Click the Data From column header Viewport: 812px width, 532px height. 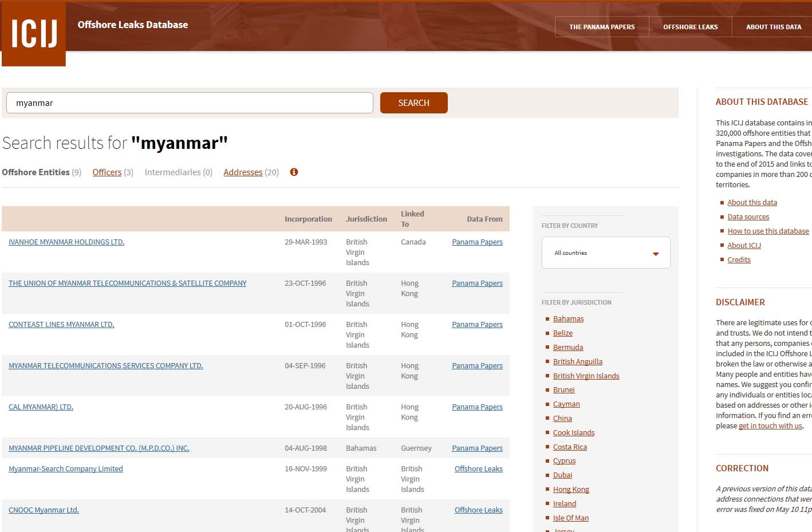pyautogui.click(x=484, y=219)
